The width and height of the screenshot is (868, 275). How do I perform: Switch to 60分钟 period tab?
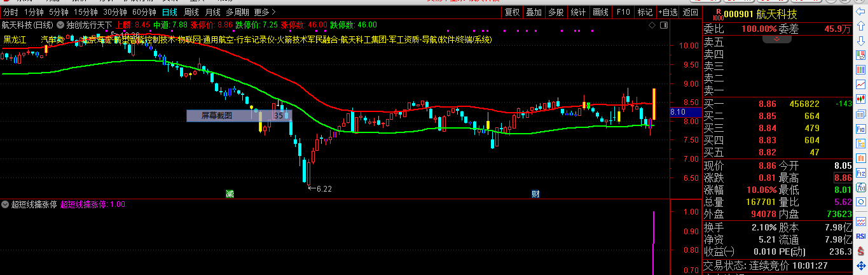pos(144,12)
